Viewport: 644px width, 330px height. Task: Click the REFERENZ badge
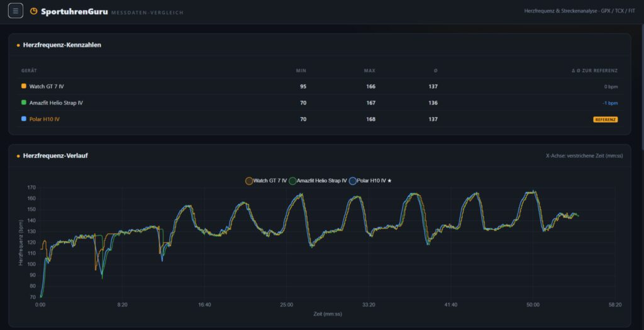[606, 119]
